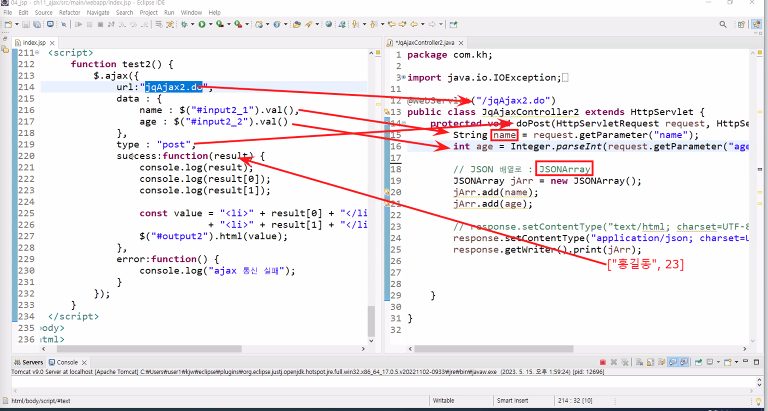
Task: Close the Console view tab
Action: coord(84,363)
